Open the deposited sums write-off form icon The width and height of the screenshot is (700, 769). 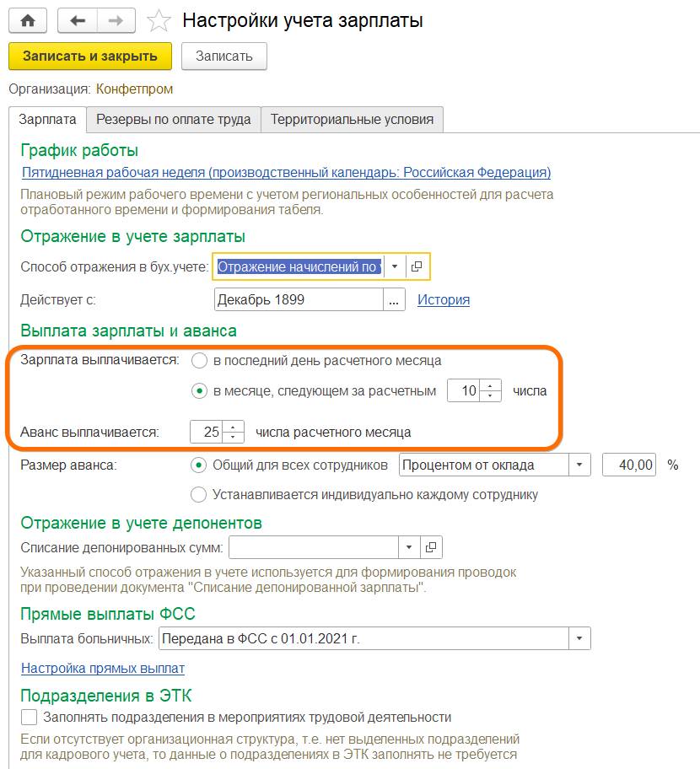pyautogui.click(x=430, y=547)
